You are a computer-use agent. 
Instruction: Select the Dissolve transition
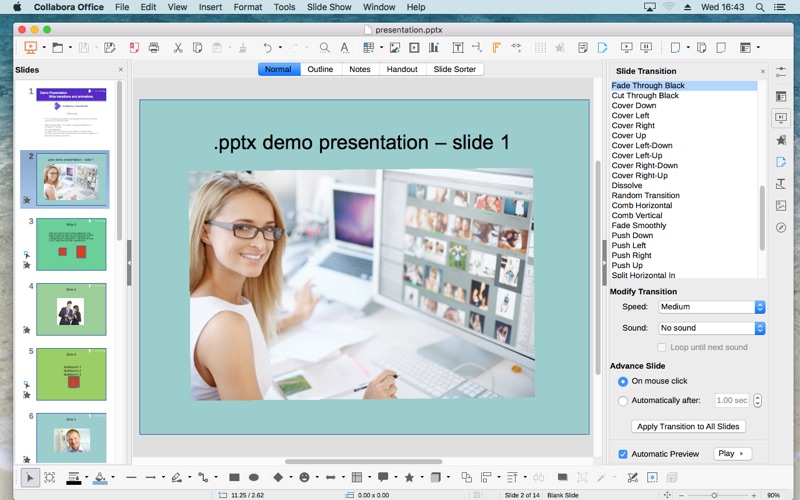[x=627, y=186]
